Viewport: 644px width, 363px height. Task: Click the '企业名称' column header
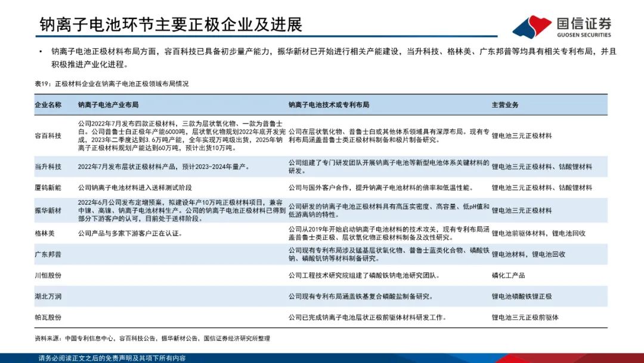pos(48,105)
